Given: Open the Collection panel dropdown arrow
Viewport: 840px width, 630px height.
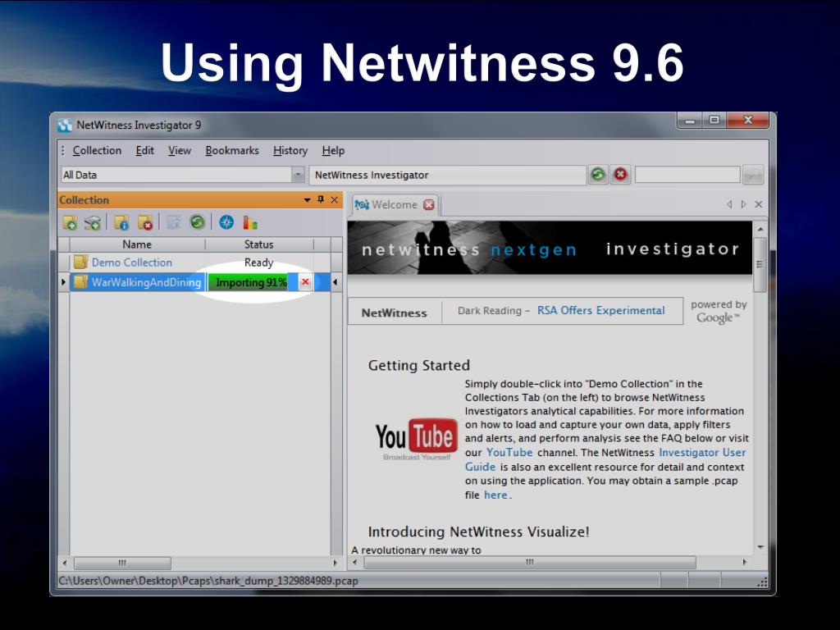Looking at the screenshot, I should [x=307, y=200].
